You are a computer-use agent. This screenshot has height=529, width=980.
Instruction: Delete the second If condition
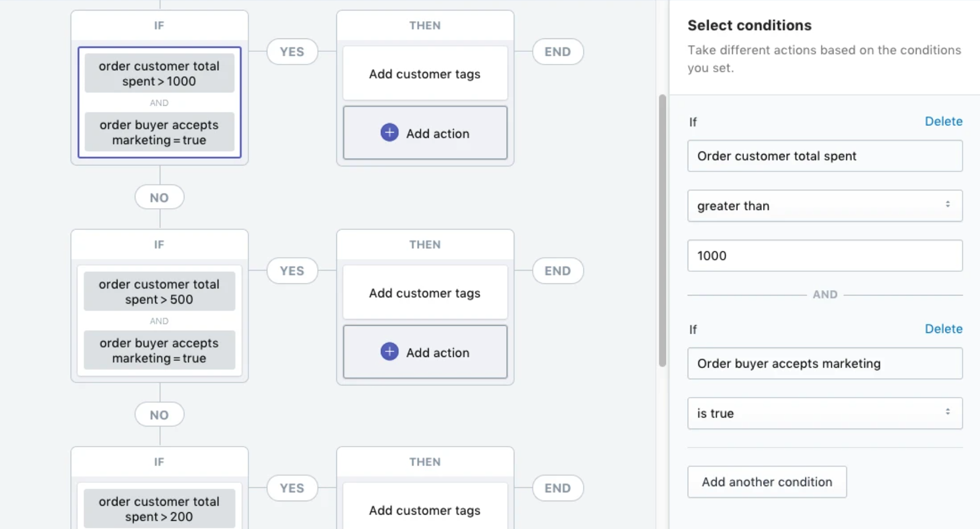coord(943,329)
